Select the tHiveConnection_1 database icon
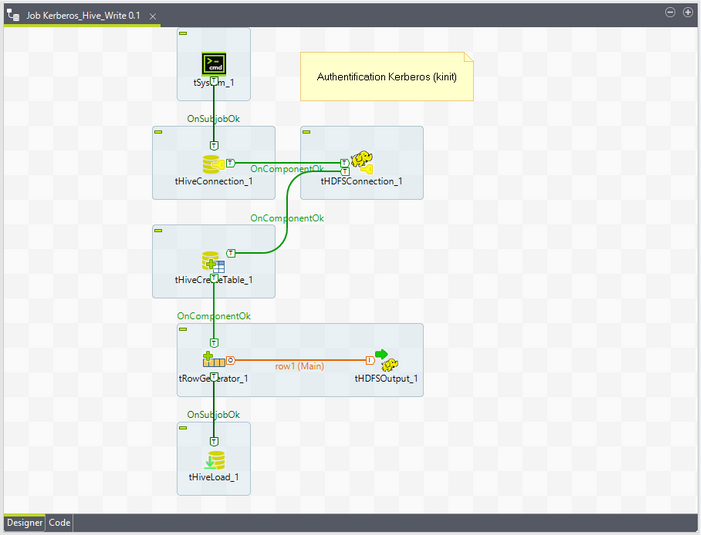Screen dimensions: 701x535 214,164
